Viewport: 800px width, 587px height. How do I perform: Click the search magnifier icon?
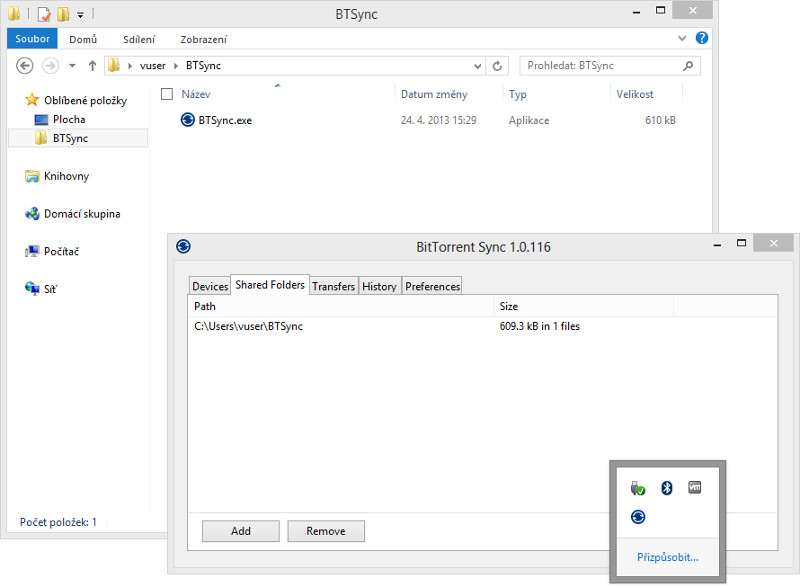688,65
